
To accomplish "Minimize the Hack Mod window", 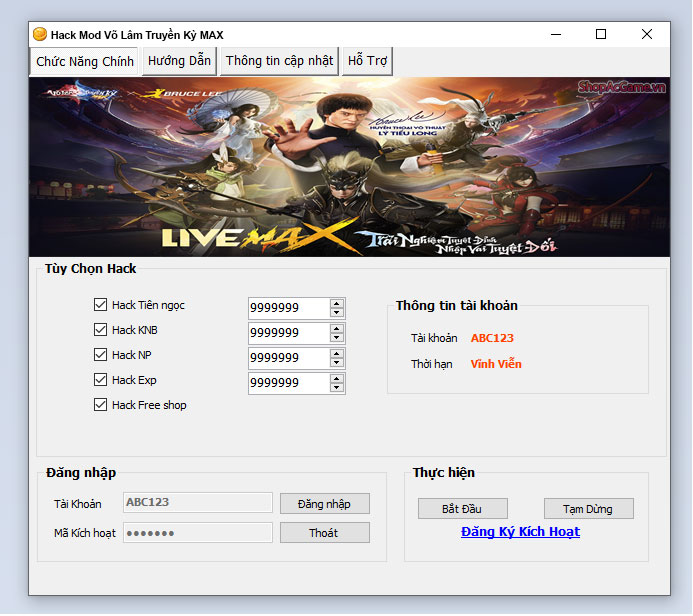I will [x=556, y=34].
